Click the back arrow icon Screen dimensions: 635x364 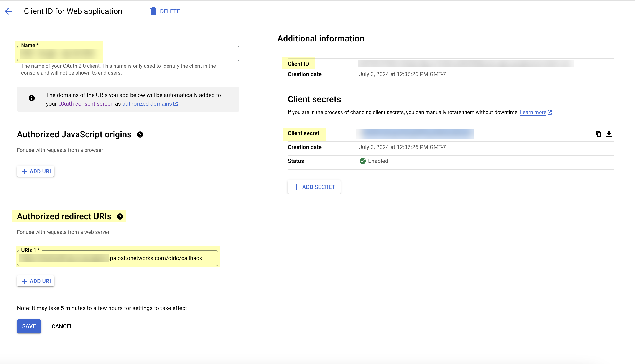point(8,11)
